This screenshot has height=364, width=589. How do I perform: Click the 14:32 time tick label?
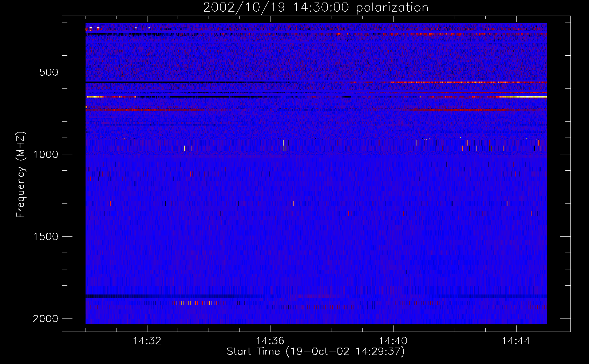click(x=147, y=341)
